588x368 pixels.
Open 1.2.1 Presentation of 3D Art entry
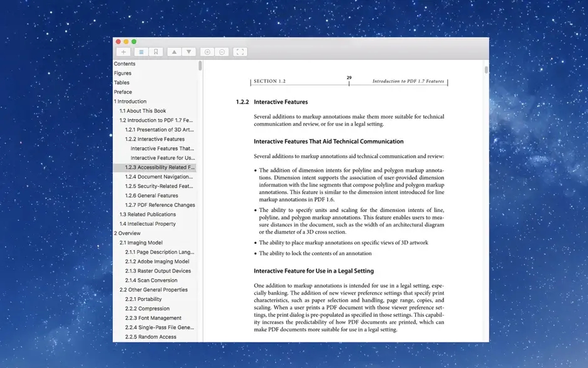(x=160, y=130)
